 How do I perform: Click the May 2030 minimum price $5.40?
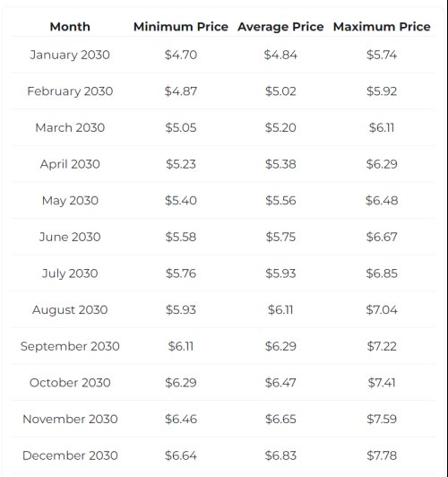pos(181,201)
